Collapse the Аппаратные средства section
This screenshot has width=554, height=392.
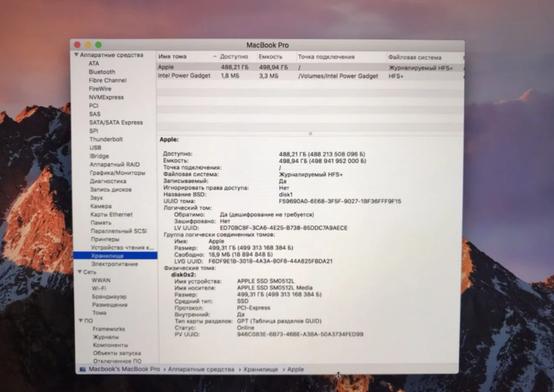(x=76, y=55)
